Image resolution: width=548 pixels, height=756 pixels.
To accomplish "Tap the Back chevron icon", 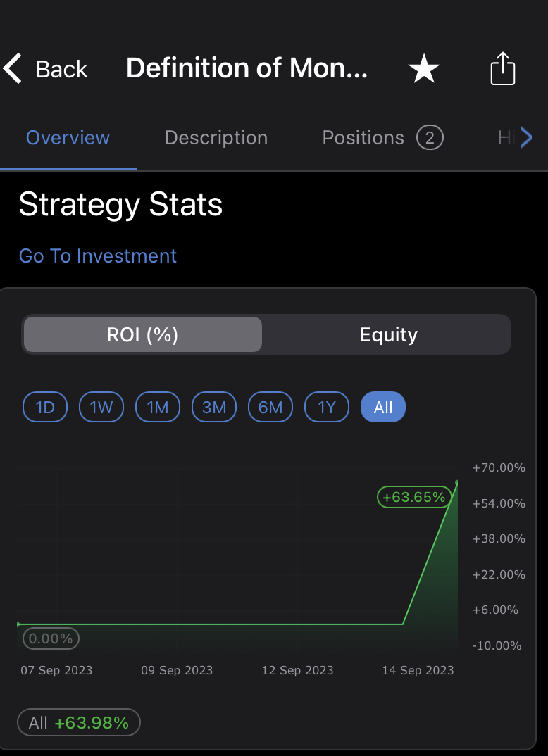I will 13,68.
